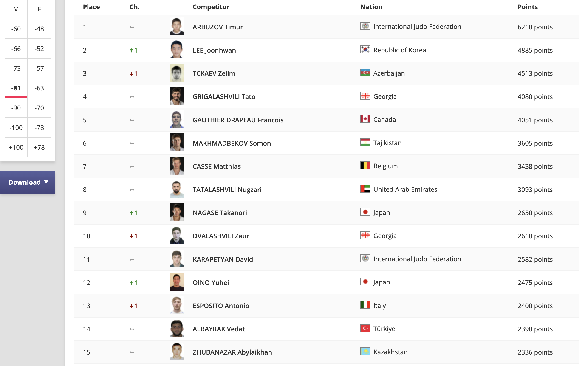
Task: Open OINO Yuhei's profile photo
Action: click(176, 282)
